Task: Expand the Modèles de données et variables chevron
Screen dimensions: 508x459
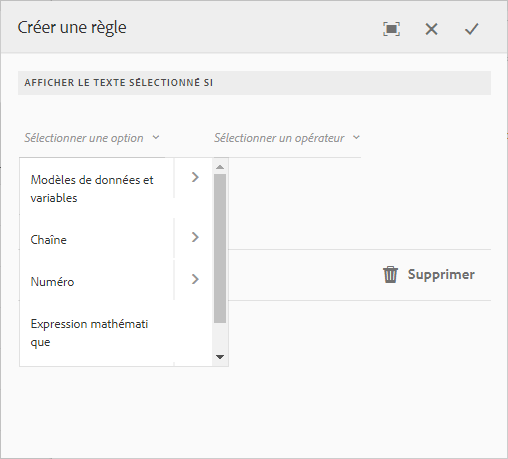Action: pos(195,177)
